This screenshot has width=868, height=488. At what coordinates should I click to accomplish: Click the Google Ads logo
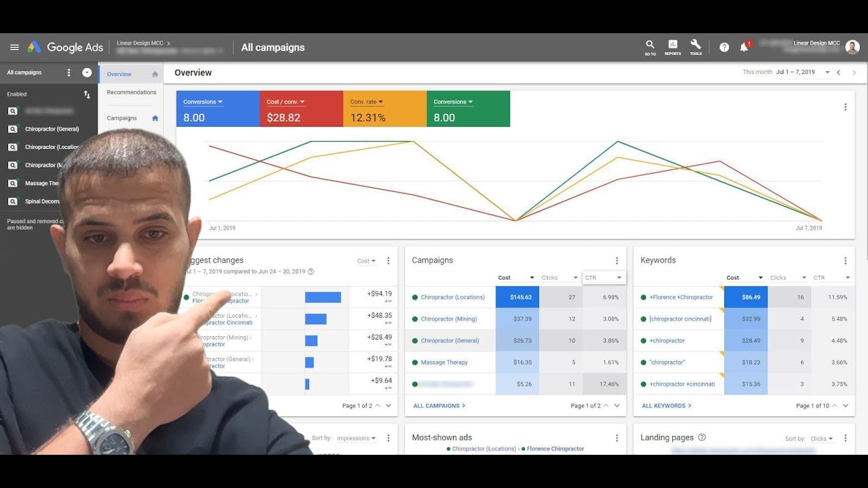[x=65, y=47]
